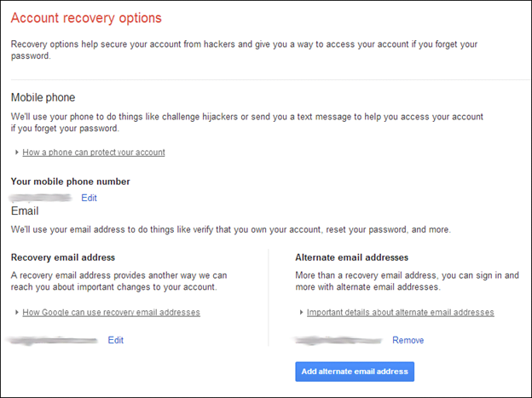
Task: Click the Mobile phone section heading
Action: (x=43, y=97)
